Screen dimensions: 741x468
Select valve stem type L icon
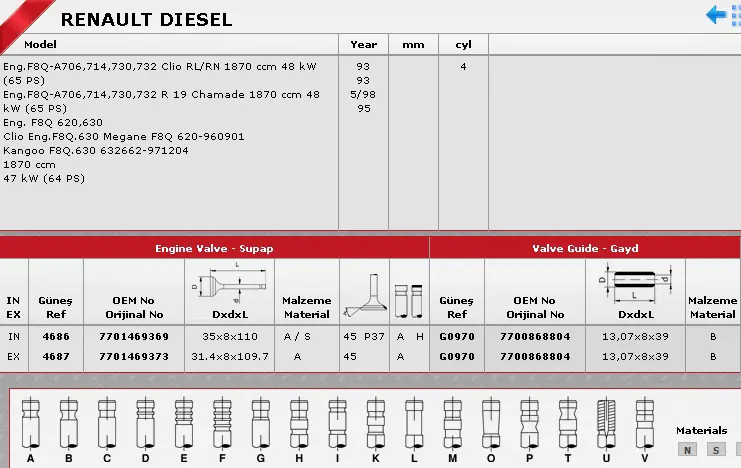coord(413,425)
